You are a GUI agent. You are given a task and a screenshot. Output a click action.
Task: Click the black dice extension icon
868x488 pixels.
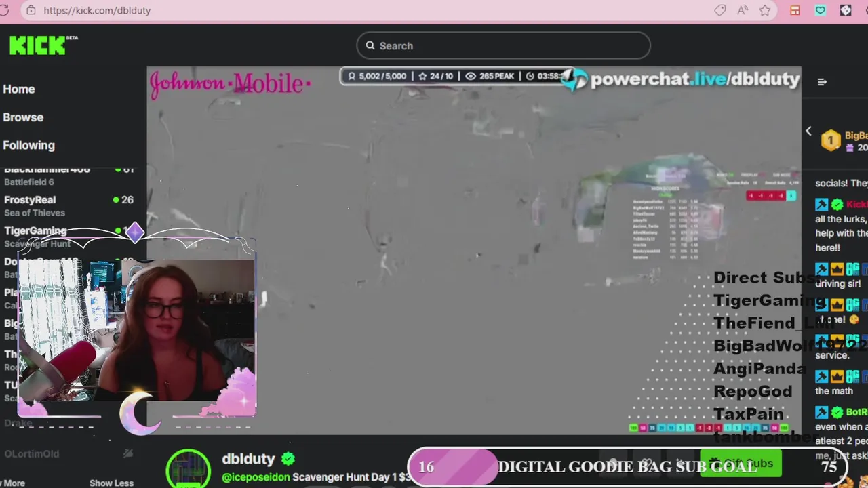846,10
